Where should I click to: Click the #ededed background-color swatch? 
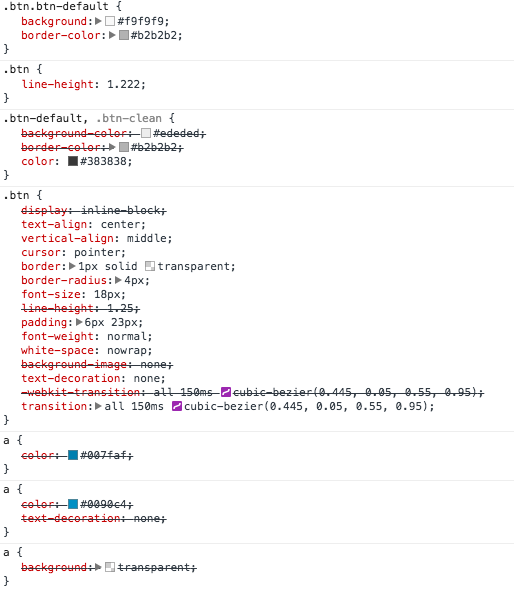(x=146, y=133)
